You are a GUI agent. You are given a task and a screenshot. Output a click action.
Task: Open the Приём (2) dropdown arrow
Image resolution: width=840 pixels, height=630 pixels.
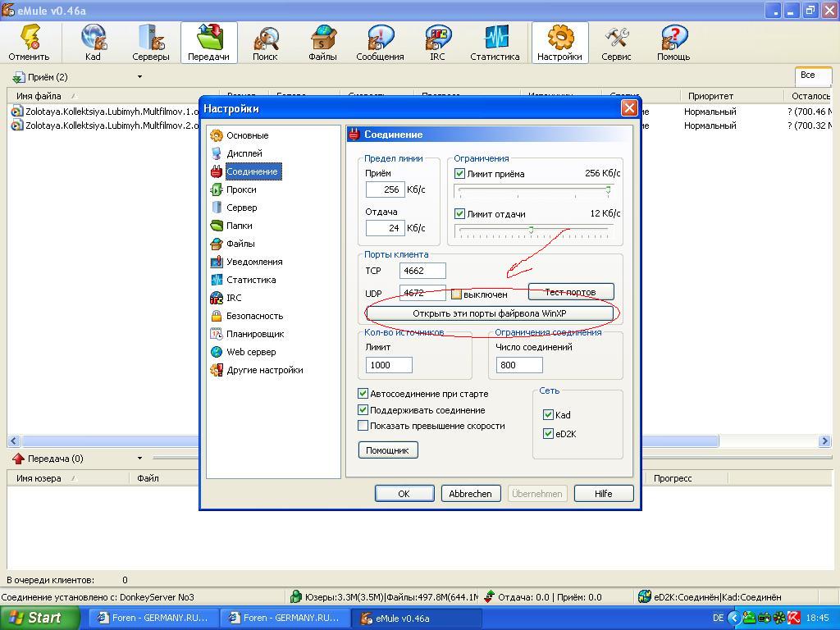(139, 77)
